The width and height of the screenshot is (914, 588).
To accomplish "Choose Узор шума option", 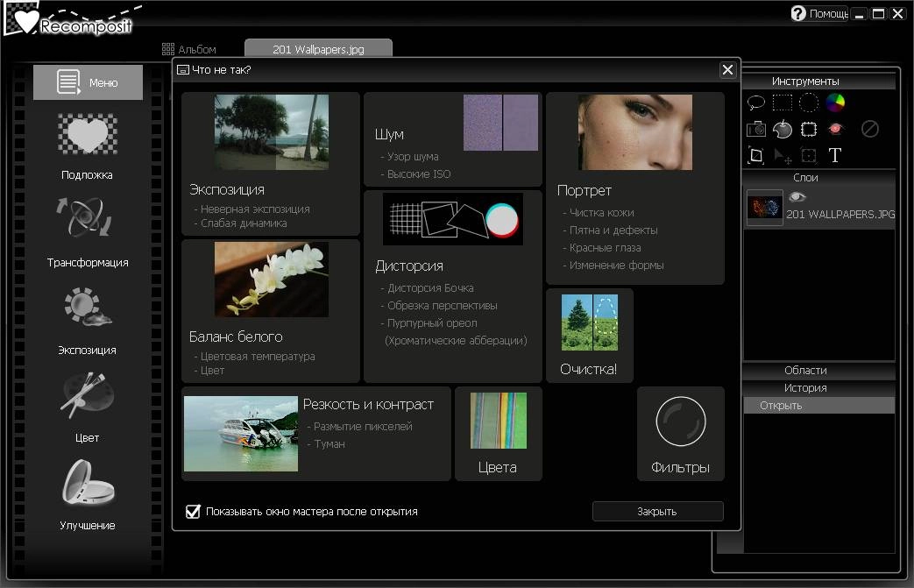I will tap(413, 157).
